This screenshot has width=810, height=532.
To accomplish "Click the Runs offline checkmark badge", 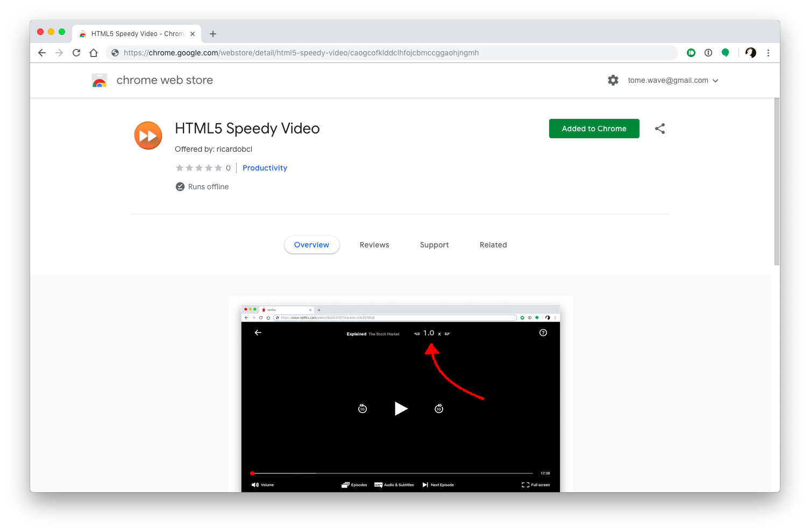I will 180,187.
